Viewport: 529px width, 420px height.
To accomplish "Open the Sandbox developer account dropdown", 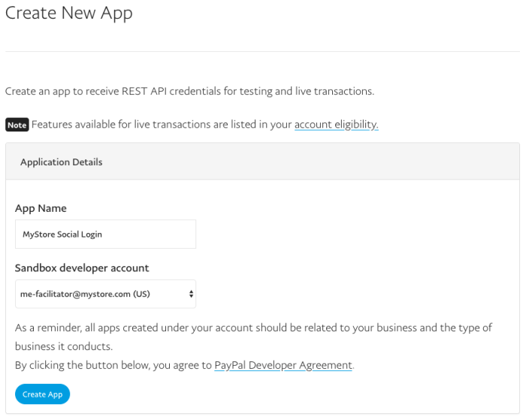I will [x=105, y=294].
